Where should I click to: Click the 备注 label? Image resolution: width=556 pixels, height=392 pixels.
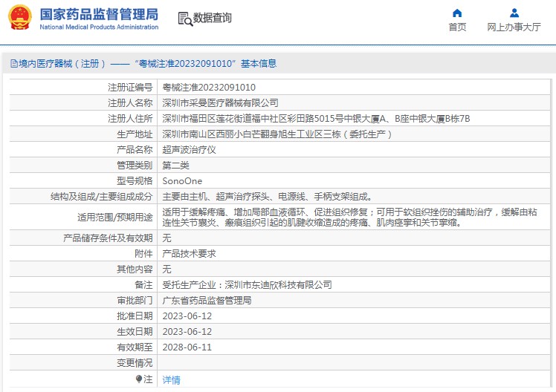pos(143,284)
